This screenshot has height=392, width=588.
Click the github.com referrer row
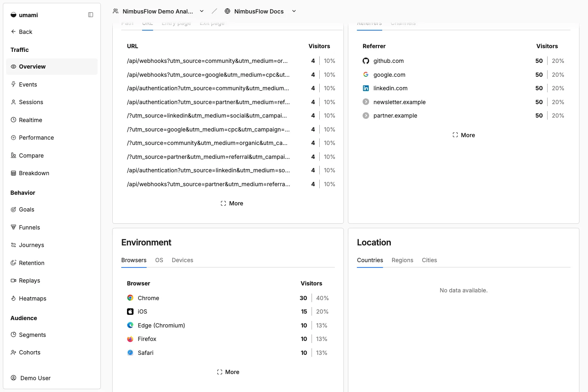point(463,61)
